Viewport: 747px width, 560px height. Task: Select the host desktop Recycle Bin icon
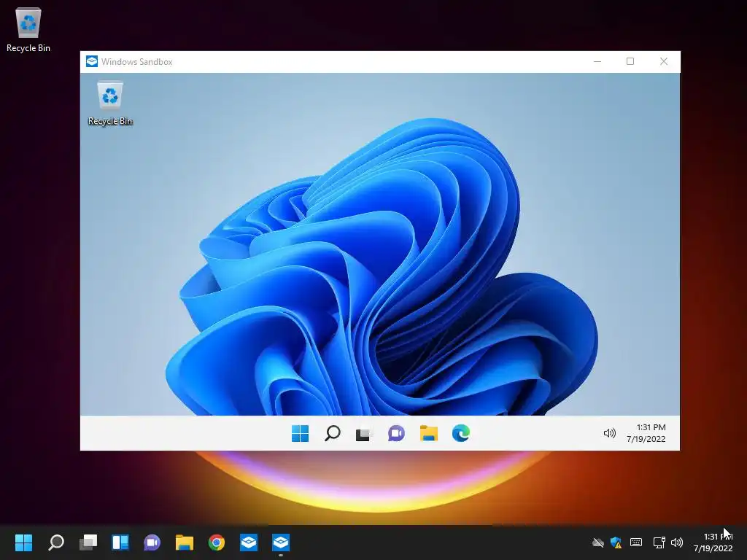[28, 29]
